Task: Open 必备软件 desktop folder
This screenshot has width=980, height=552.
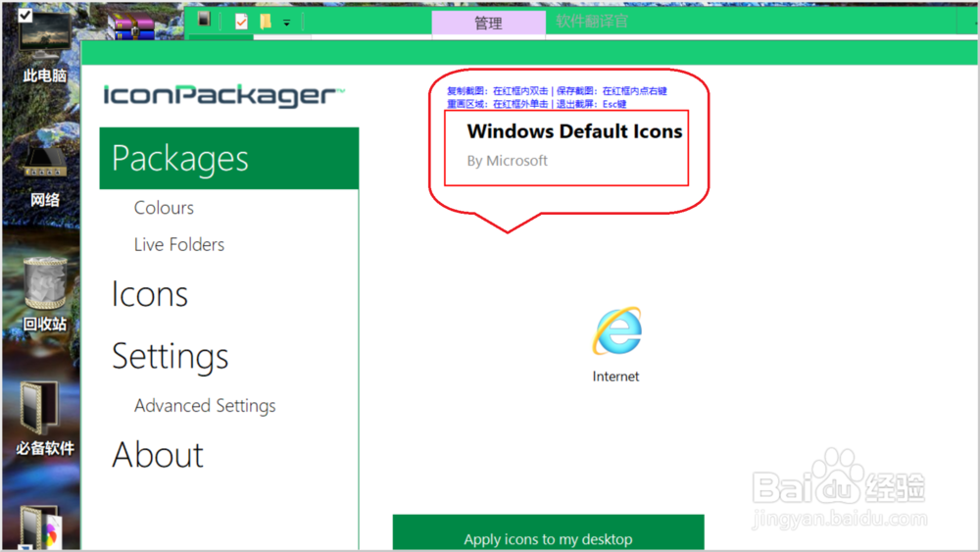Action: [x=44, y=419]
